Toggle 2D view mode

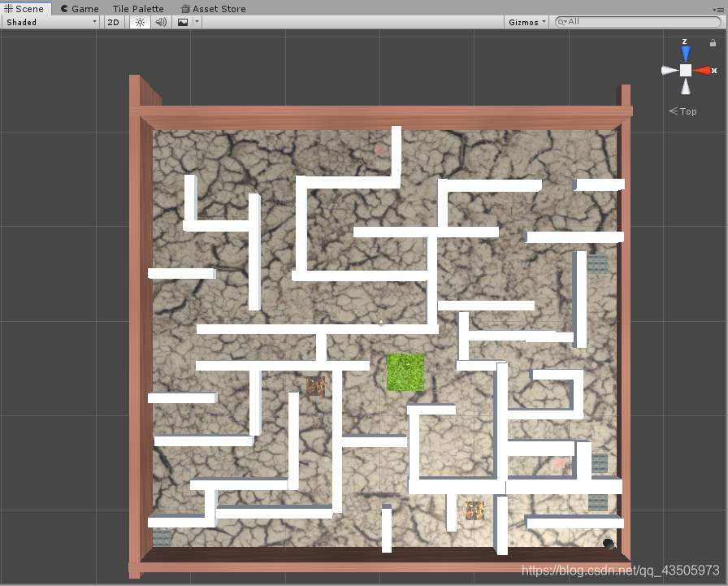click(x=113, y=22)
